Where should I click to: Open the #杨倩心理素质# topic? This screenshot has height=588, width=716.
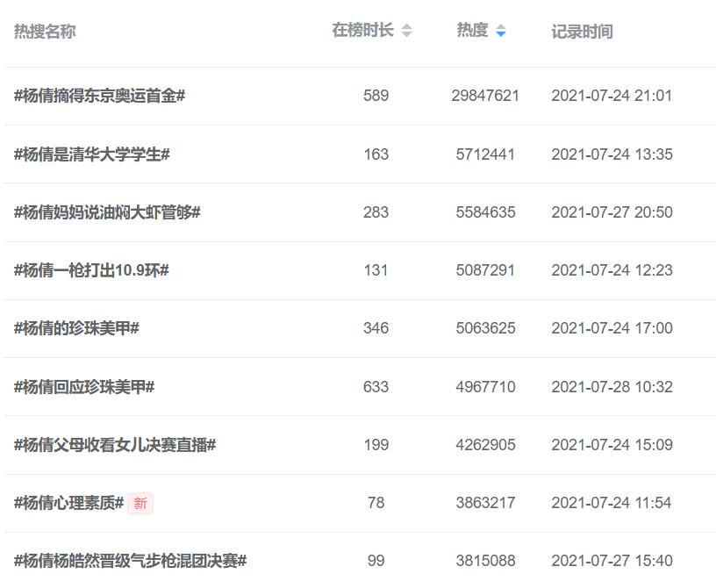point(68,503)
